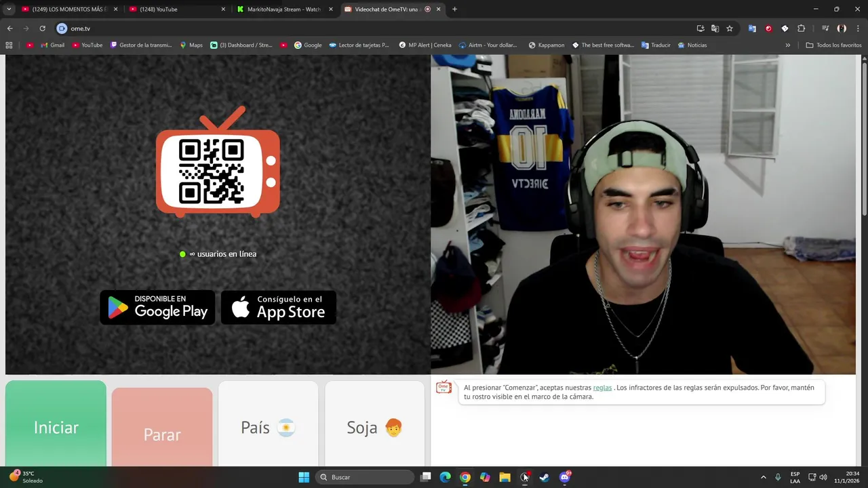The width and height of the screenshot is (868, 488).
Task: Open Todos los favoritos folder
Action: [833, 45]
